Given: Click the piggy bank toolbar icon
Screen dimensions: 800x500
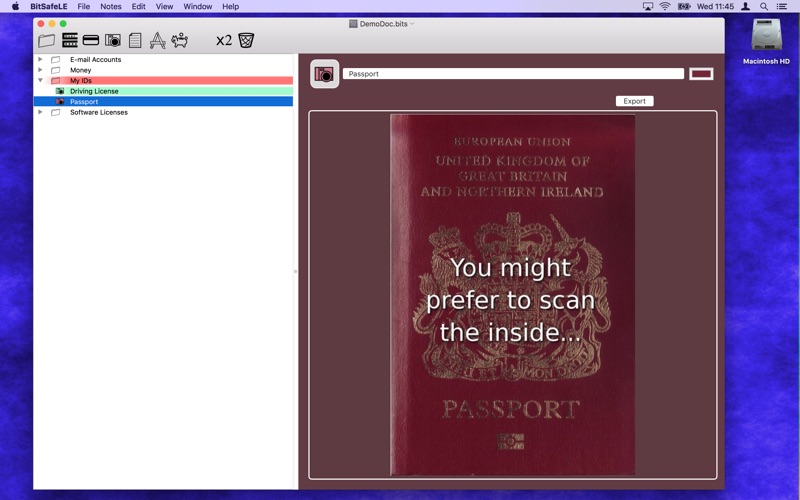Looking at the screenshot, I should pyautogui.click(x=180, y=40).
